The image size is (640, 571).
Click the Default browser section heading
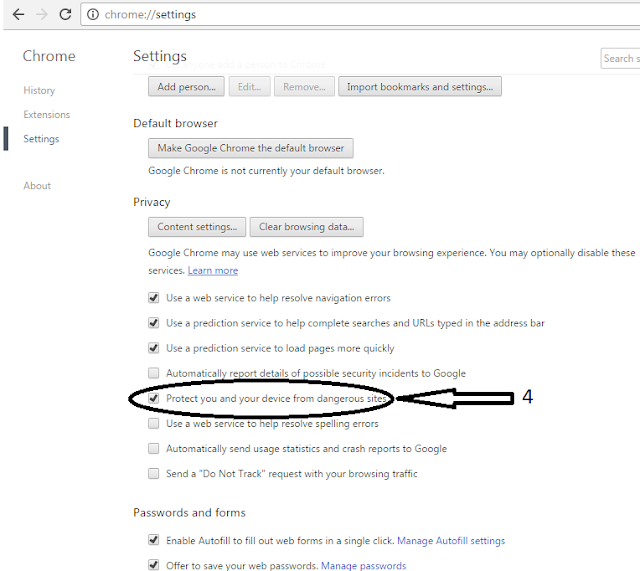[x=175, y=123]
